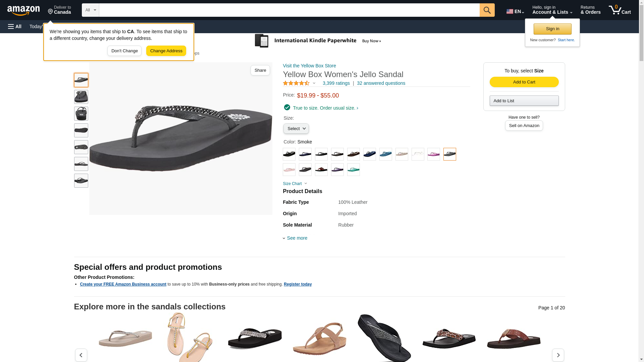
Task: Expand the Size Chart
Action: (x=295, y=184)
